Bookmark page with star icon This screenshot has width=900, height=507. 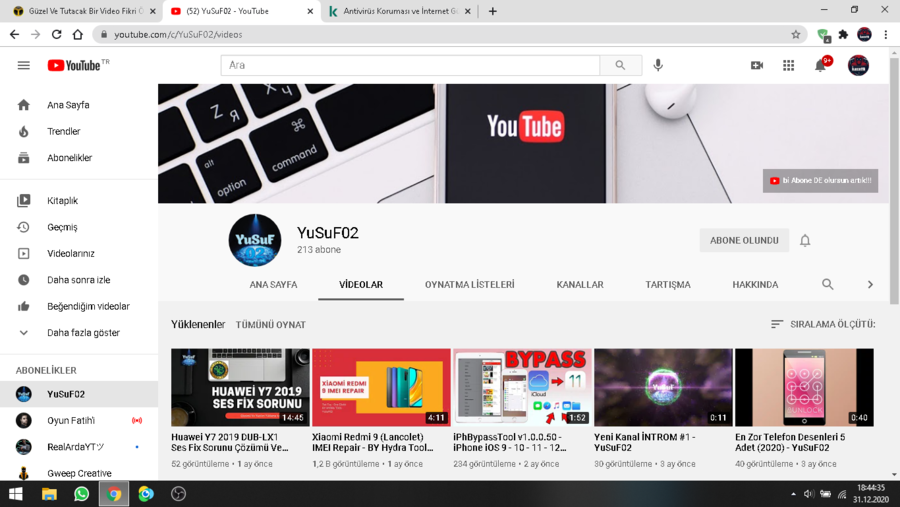click(796, 34)
